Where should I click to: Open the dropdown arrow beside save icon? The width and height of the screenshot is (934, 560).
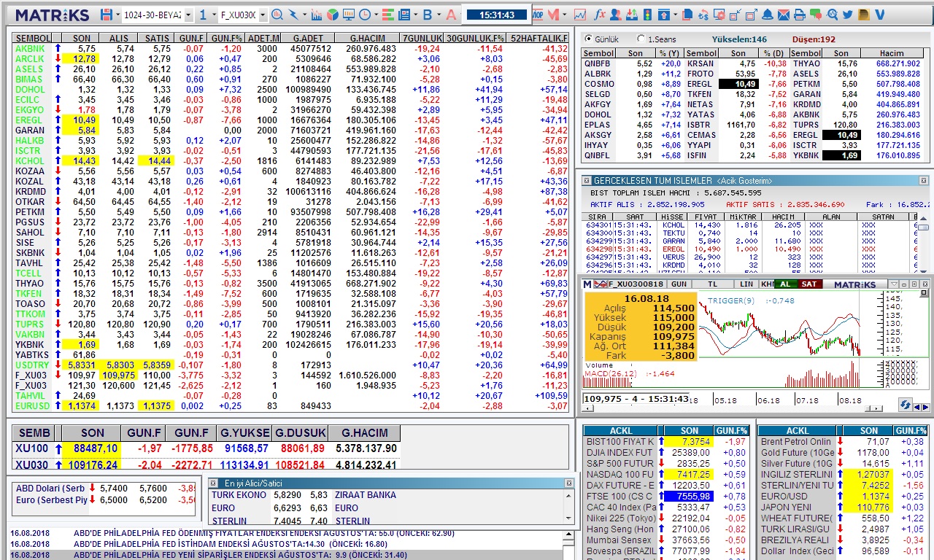117,15
